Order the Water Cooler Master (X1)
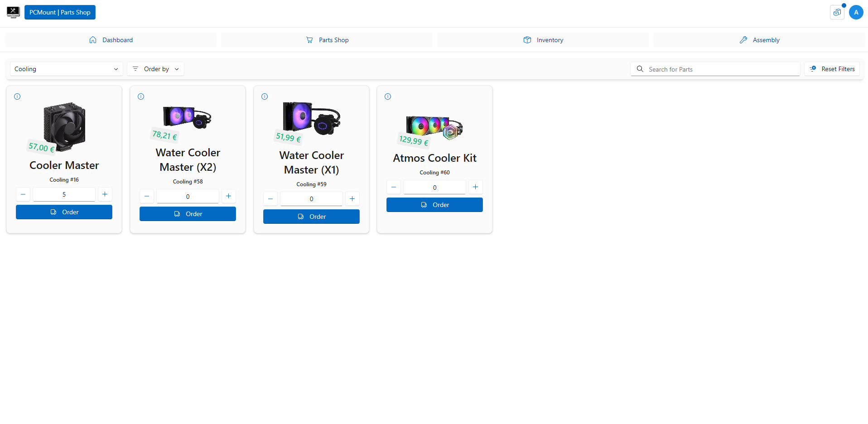Viewport: 868px width, 424px height. point(311,217)
